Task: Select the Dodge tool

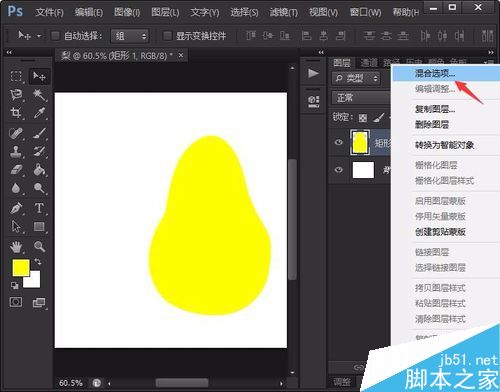Action: click(39, 188)
